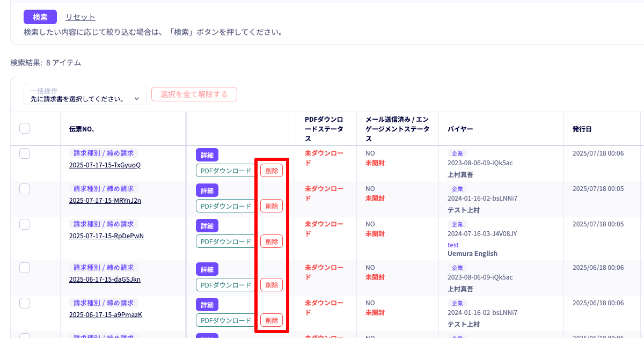Click the バイヤー column header
This screenshot has height=338, width=644.
tap(460, 129)
